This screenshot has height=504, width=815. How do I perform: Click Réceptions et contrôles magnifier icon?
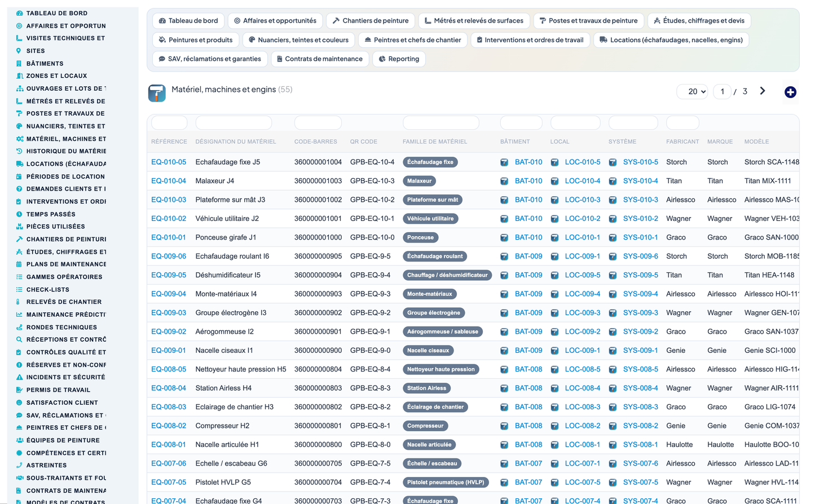coord(19,339)
